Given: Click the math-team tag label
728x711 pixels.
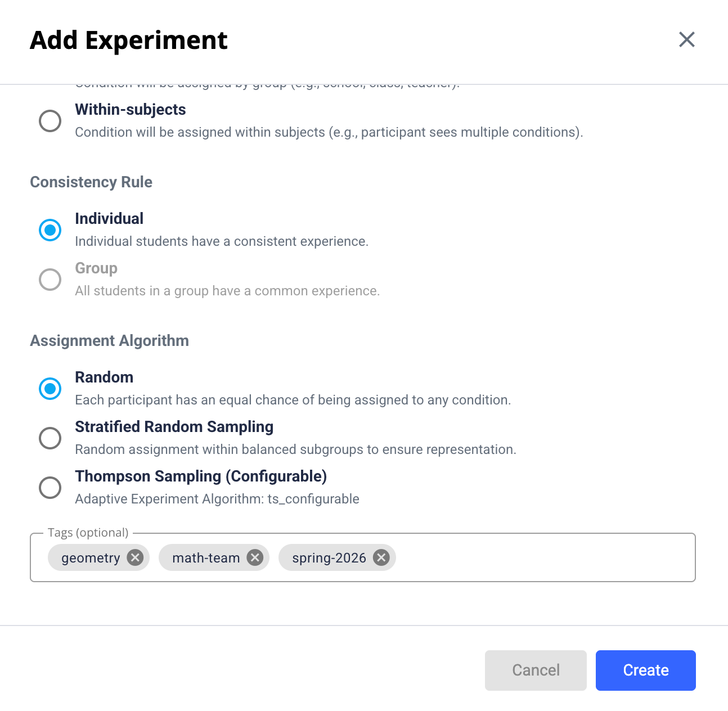Looking at the screenshot, I should tap(206, 558).
